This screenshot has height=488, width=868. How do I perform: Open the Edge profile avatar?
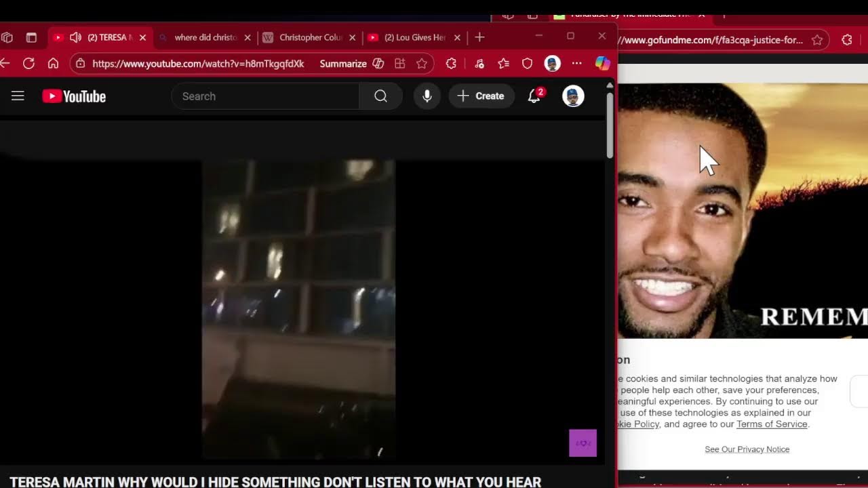[552, 64]
